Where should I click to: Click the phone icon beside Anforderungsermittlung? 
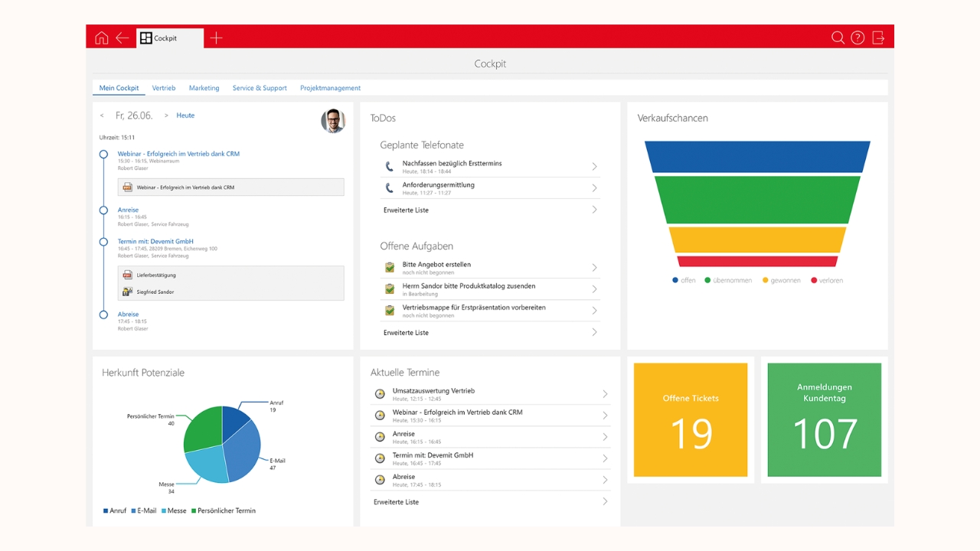[390, 188]
